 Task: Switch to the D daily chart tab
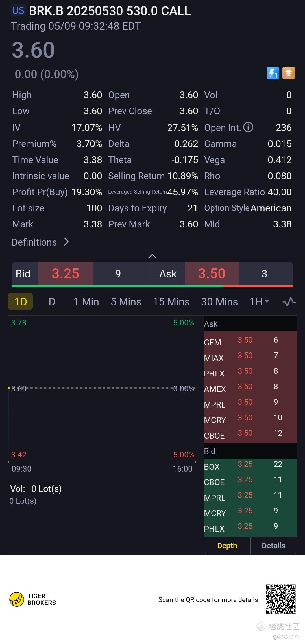coord(52,302)
